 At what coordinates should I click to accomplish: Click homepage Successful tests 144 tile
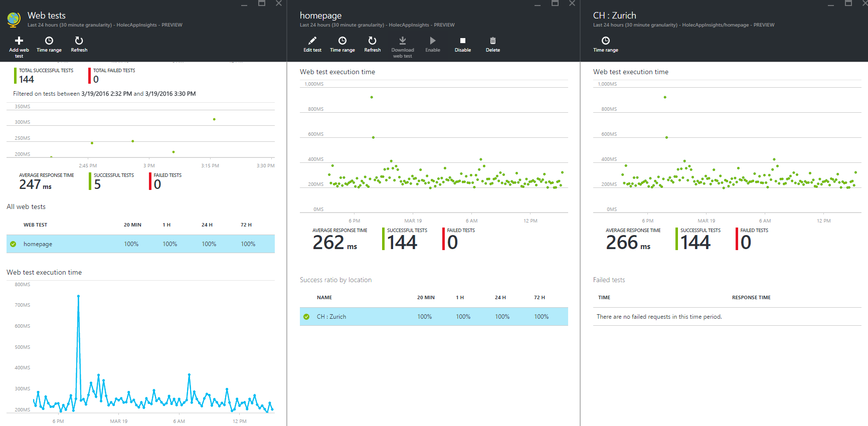coord(405,239)
